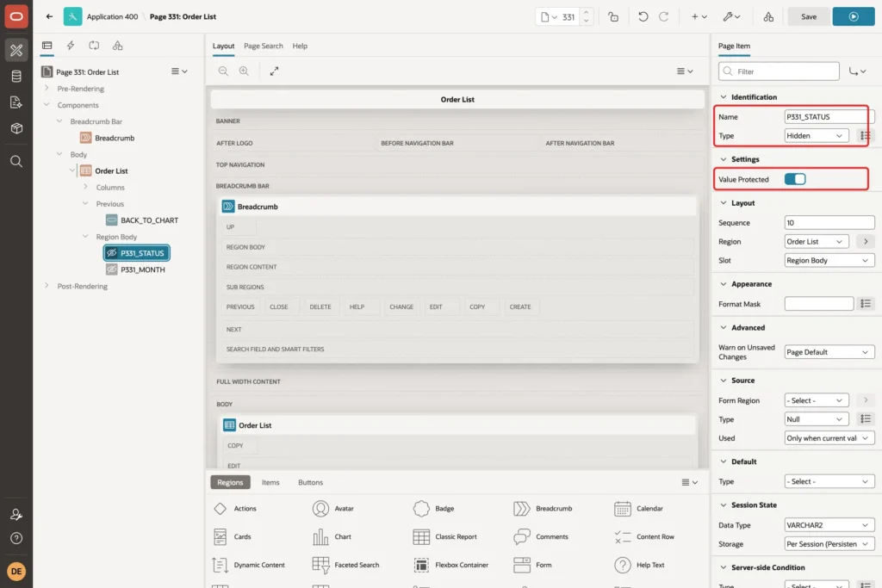Click the search magnifier in left sidebar
882x588 pixels.
[x=16, y=161]
